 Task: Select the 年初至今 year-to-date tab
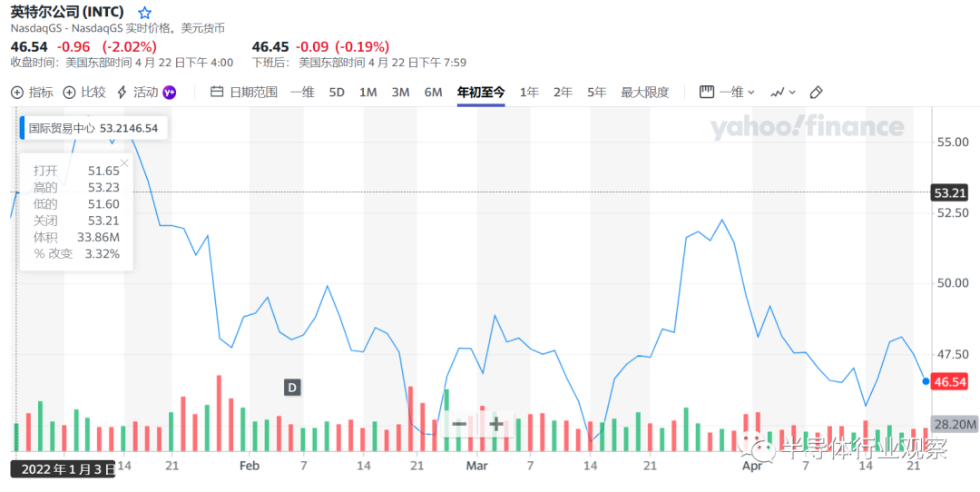[481, 93]
